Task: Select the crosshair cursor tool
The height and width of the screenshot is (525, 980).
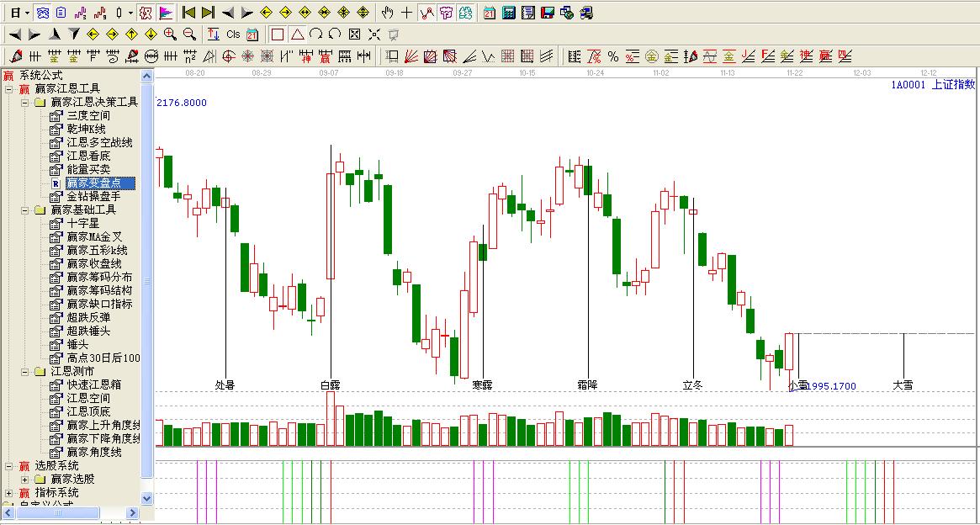Action: coord(407,13)
